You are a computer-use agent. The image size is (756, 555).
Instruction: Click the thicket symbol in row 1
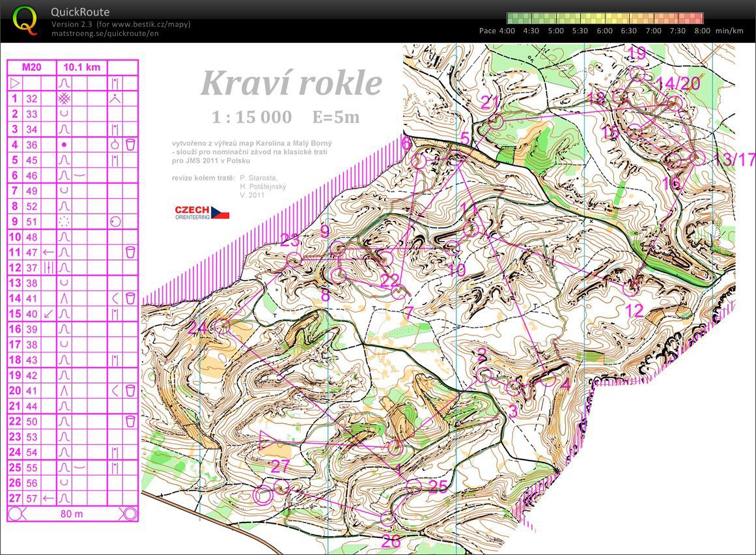click(x=64, y=98)
